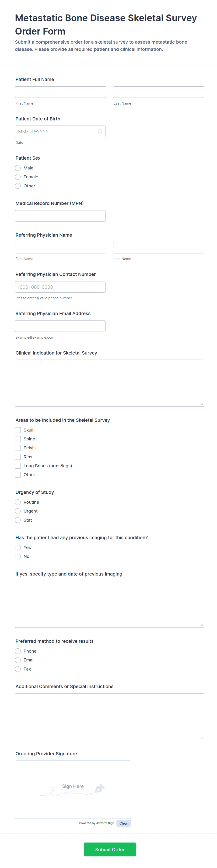This screenshot has height=868, width=217.
Task: Click the Additional Comments text area
Action: point(109,716)
